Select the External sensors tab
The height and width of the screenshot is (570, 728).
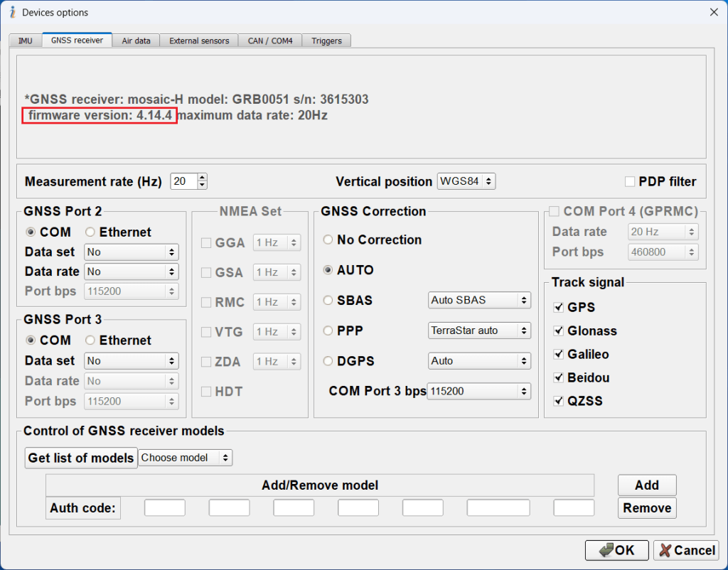click(x=199, y=41)
